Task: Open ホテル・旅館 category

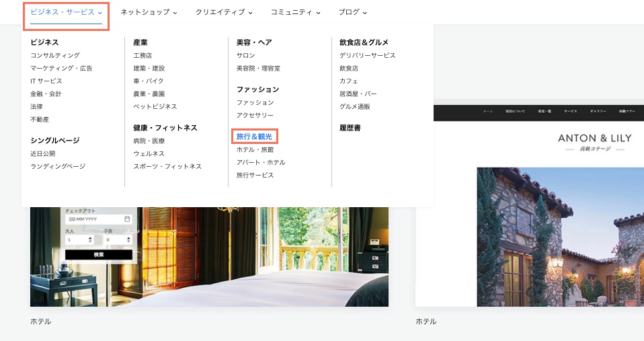Action: coord(255,149)
